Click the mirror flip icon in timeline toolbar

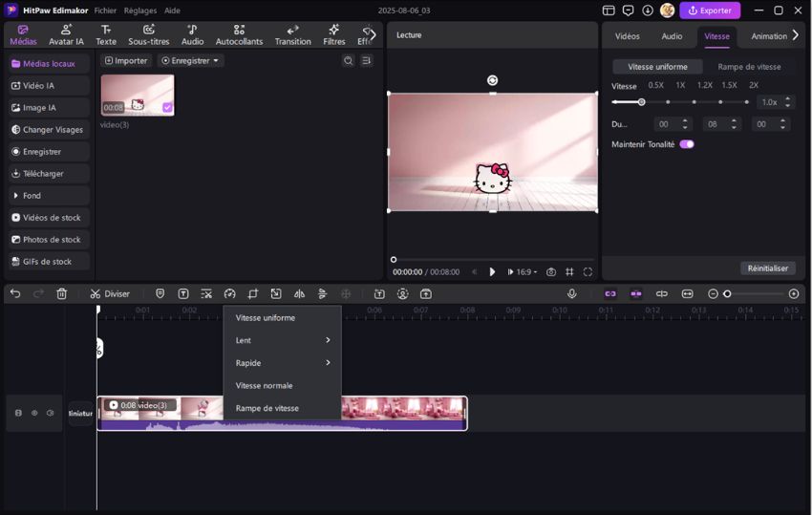(299, 293)
